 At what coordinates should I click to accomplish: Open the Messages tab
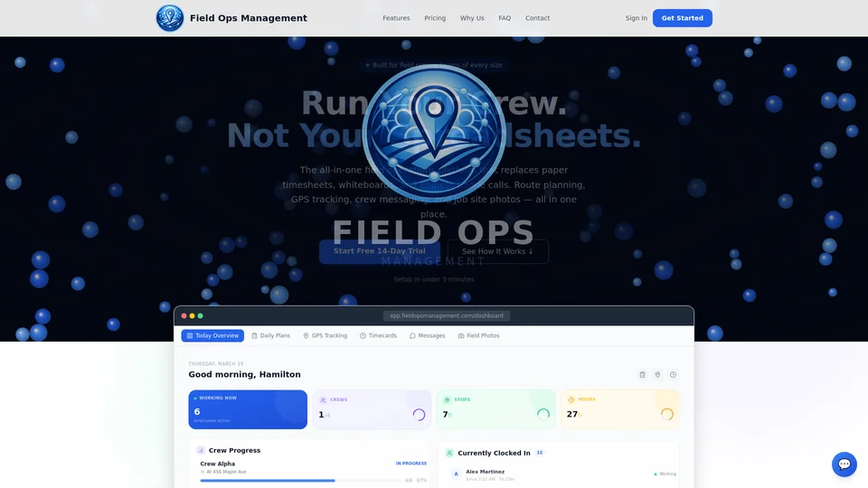pos(427,336)
